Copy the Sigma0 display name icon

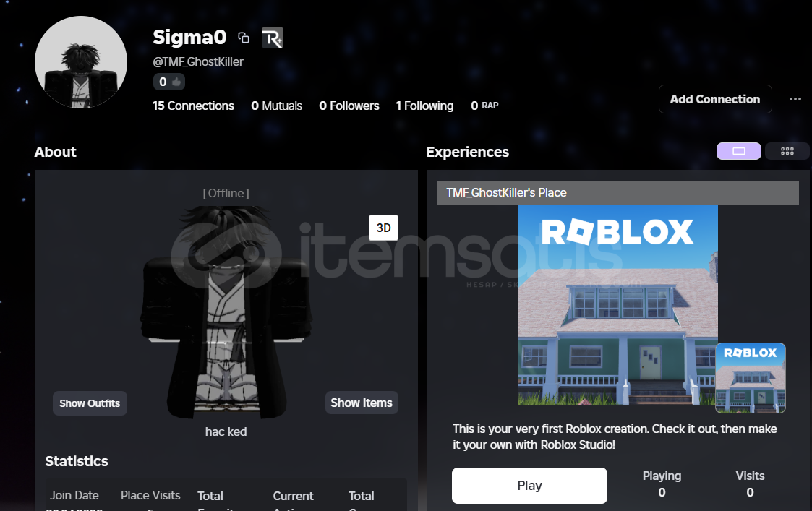244,38
